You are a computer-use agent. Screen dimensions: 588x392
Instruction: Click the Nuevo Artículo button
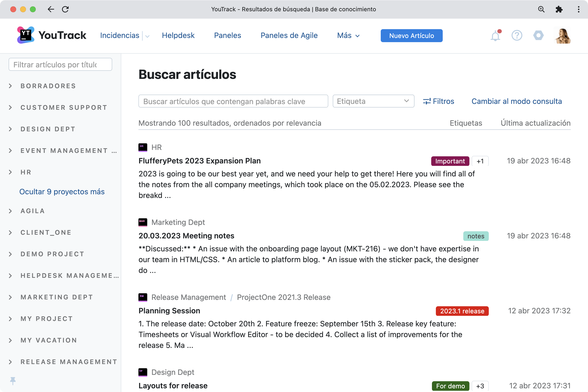411,36
